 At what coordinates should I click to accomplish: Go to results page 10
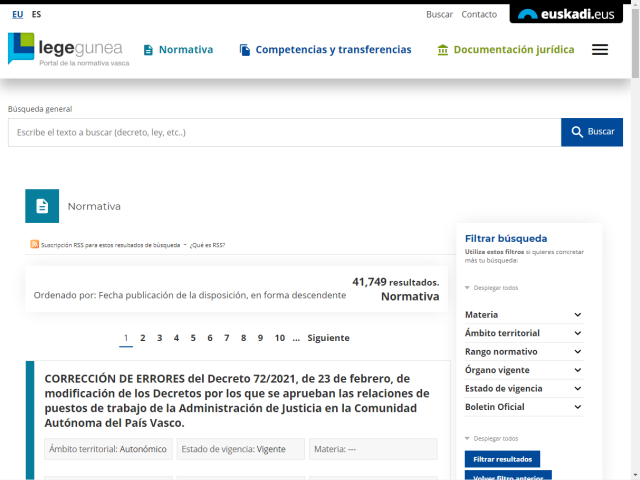[280, 338]
